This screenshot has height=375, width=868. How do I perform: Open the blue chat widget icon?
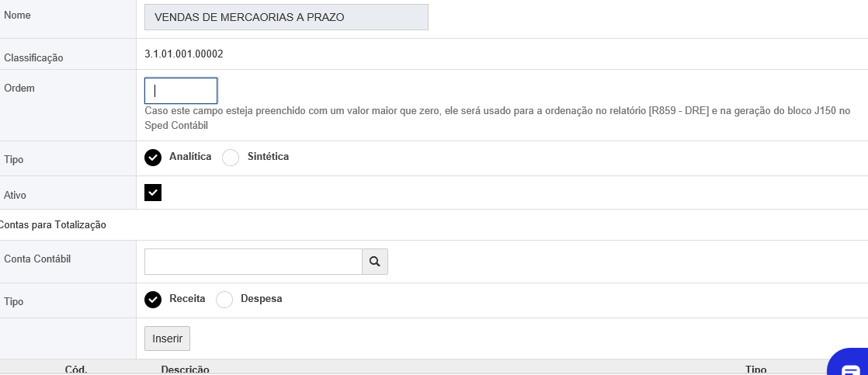pos(849,363)
